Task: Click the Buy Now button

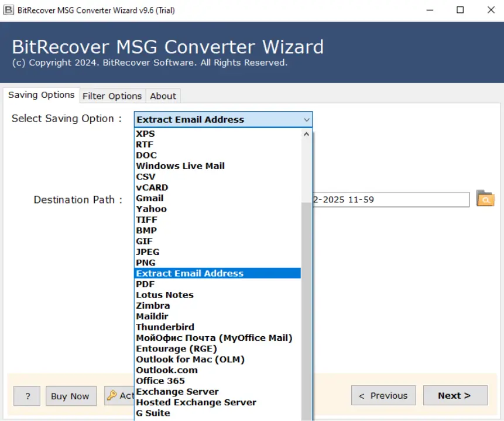Action: coord(71,396)
